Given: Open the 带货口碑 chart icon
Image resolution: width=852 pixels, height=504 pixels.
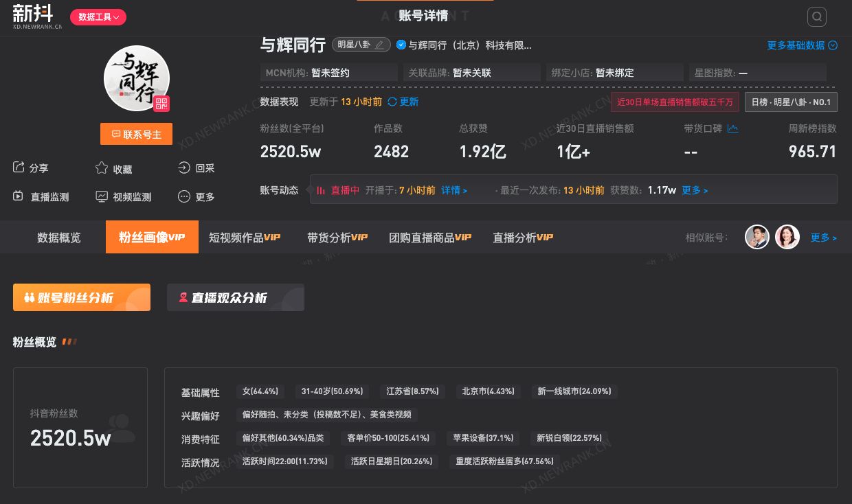Looking at the screenshot, I should click(x=732, y=128).
